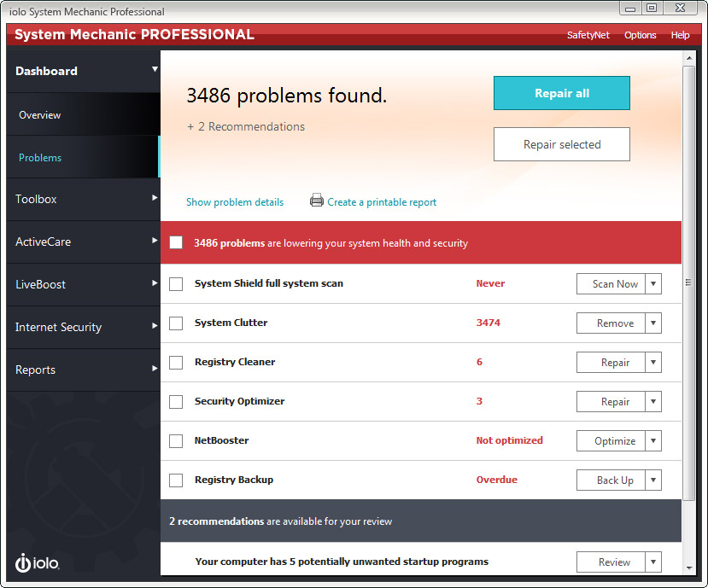Click Remove for System Clutter
The width and height of the screenshot is (708, 588).
coord(611,323)
